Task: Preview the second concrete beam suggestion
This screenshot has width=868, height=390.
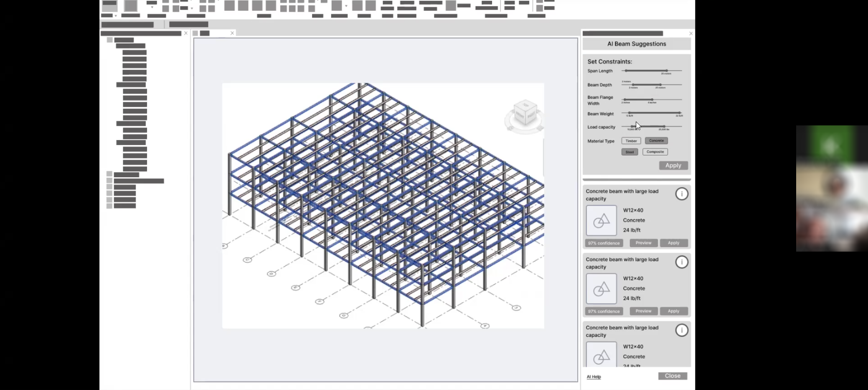Action: click(643, 311)
